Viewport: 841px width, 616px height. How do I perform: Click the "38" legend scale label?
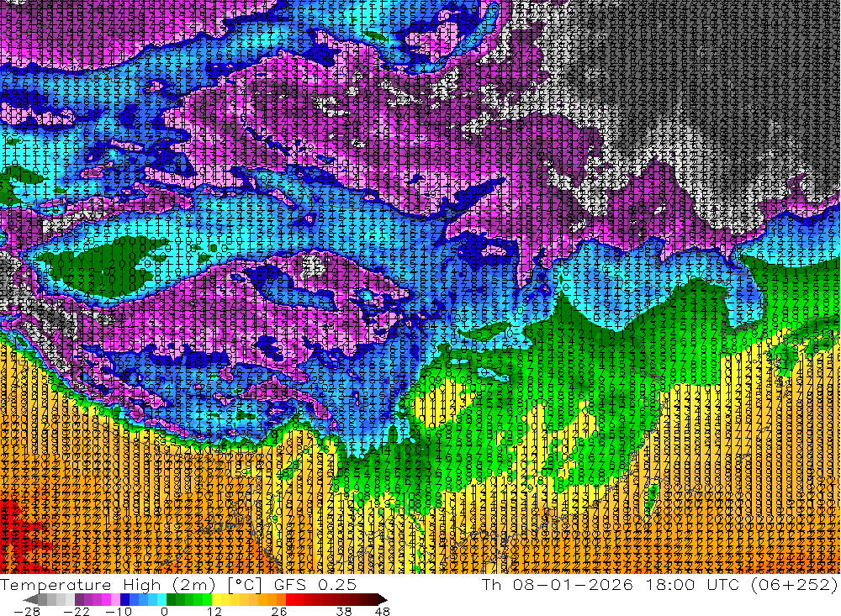344,612
